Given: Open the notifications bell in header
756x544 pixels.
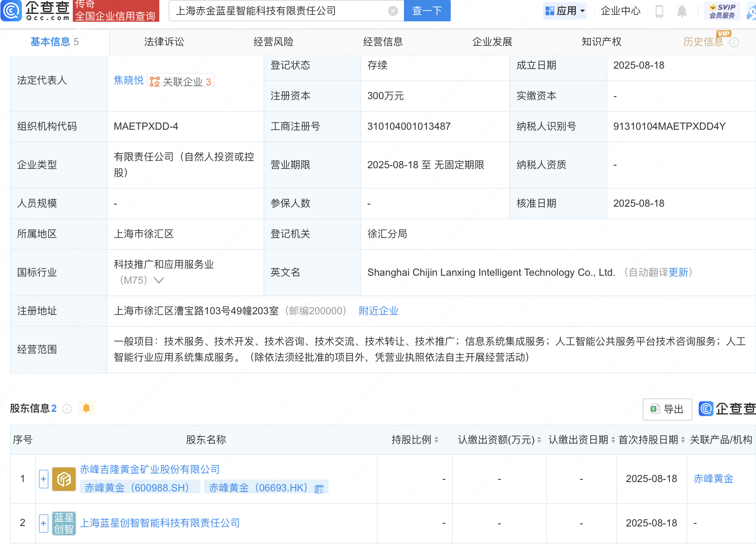Looking at the screenshot, I should coord(682,11).
